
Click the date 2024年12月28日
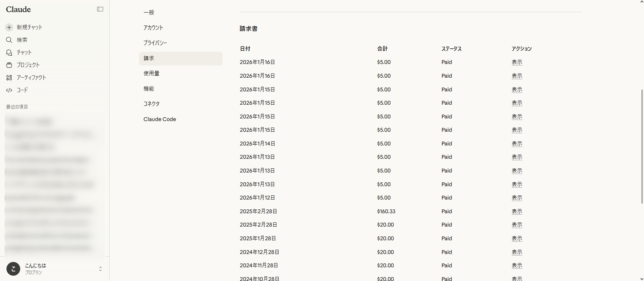click(x=260, y=252)
